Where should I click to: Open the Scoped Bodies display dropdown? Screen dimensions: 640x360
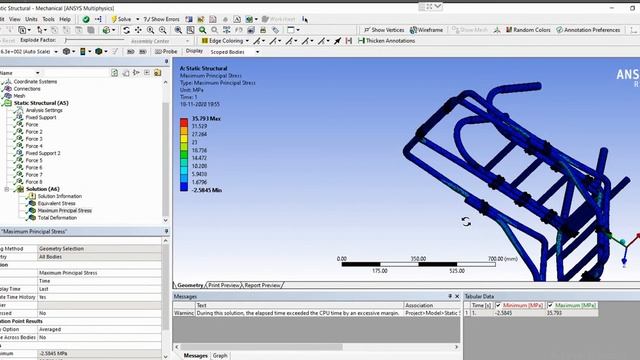(x=257, y=52)
